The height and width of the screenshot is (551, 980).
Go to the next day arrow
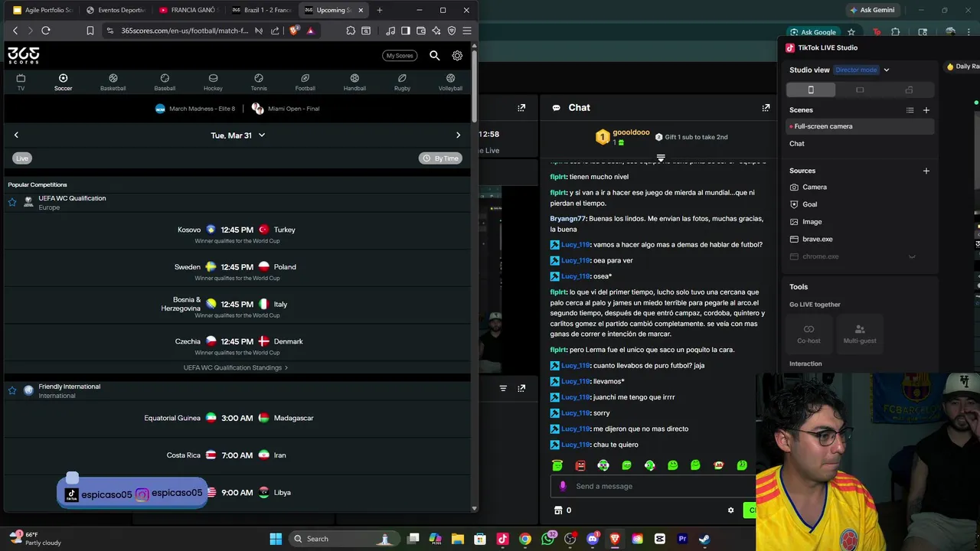pyautogui.click(x=458, y=135)
